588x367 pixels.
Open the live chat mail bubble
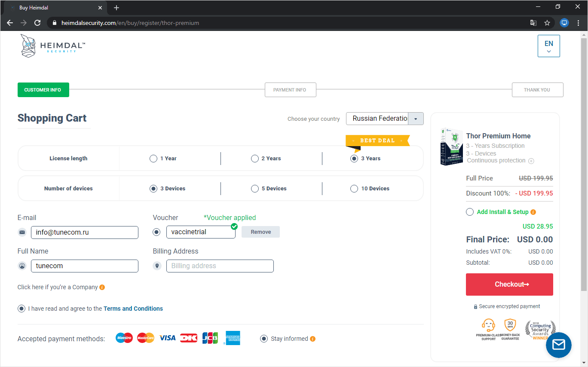pos(558,345)
